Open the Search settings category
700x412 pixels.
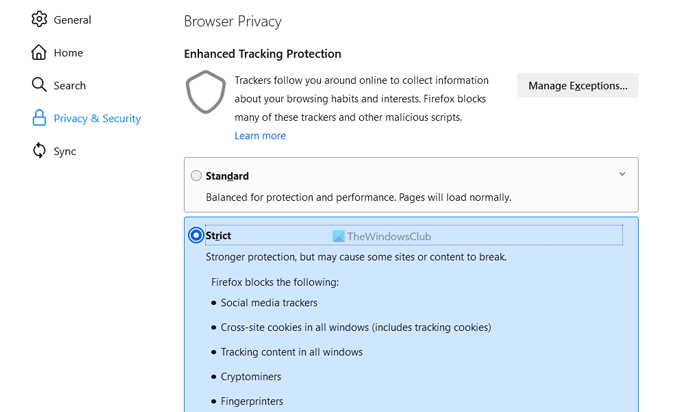[x=70, y=86]
